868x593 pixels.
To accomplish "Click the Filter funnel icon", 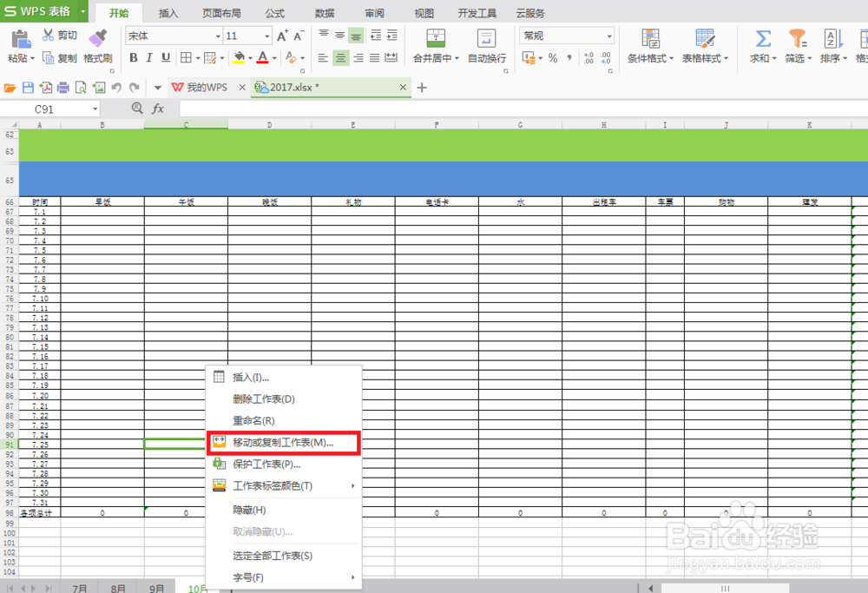I will [798, 38].
